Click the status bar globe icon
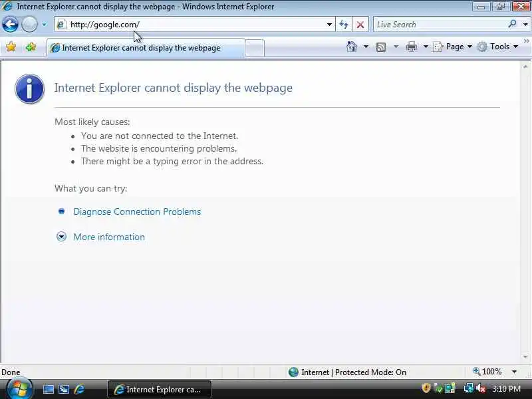This screenshot has width=532, height=399. point(293,372)
